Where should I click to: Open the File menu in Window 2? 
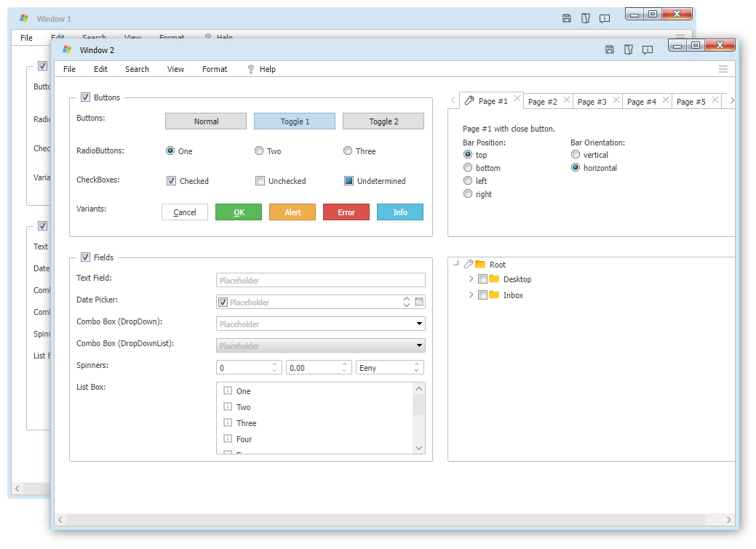(69, 69)
